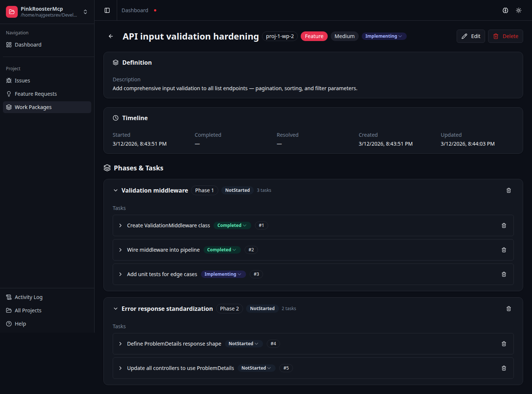Viewport: 532px width, 394px height.
Task: Delete the Add unit tests for edge cases task
Action: [504, 274]
